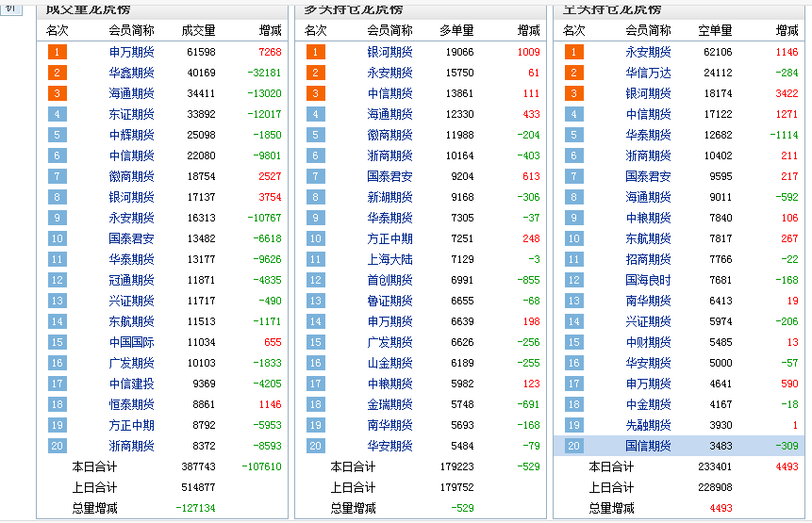Select rank badge 10 beside 方正中期 long row
The image size is (812, 523).
coord(315,238)
